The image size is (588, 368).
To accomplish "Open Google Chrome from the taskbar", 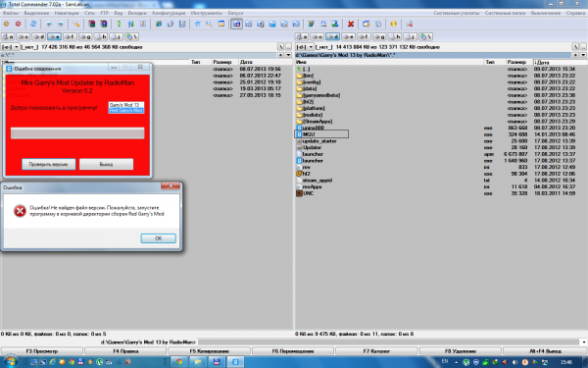I will [179, 362].
